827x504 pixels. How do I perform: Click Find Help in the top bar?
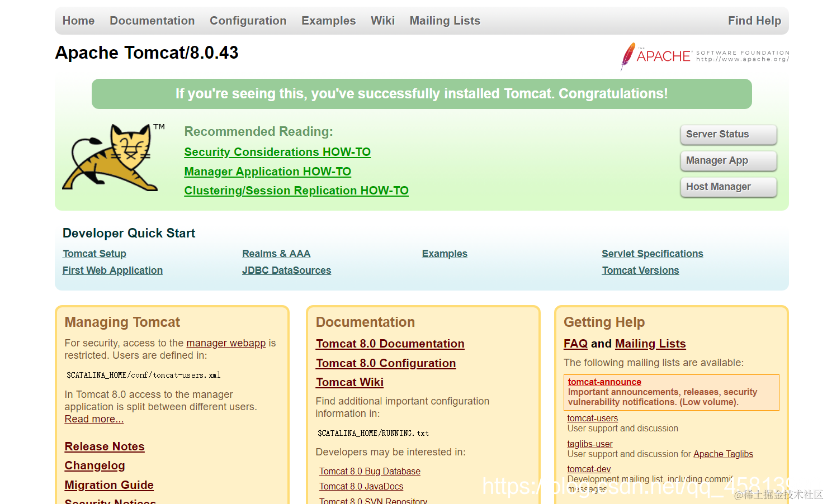[x=754, y=21]
